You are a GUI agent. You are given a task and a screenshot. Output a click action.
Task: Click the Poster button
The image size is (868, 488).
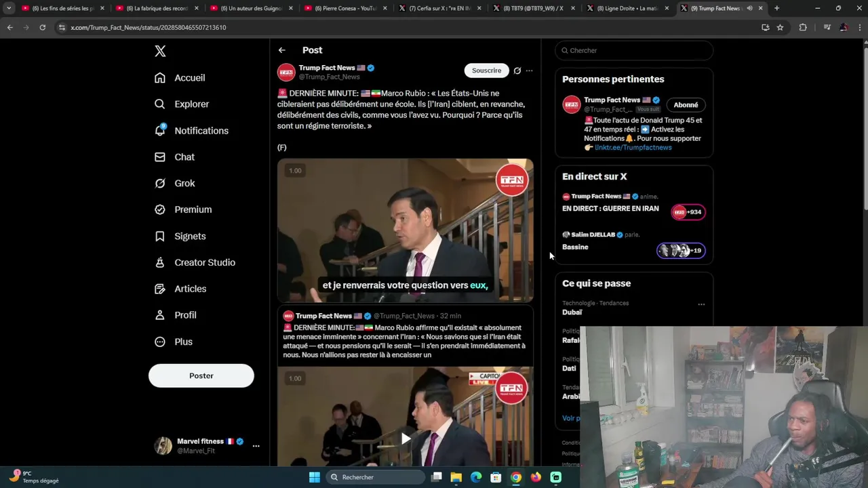coord(201,375)
